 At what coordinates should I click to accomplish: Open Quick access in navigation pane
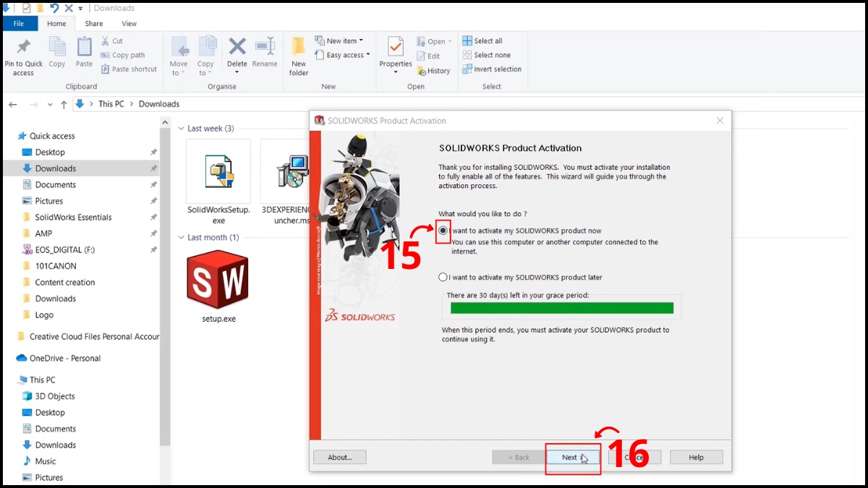[52, 136]
